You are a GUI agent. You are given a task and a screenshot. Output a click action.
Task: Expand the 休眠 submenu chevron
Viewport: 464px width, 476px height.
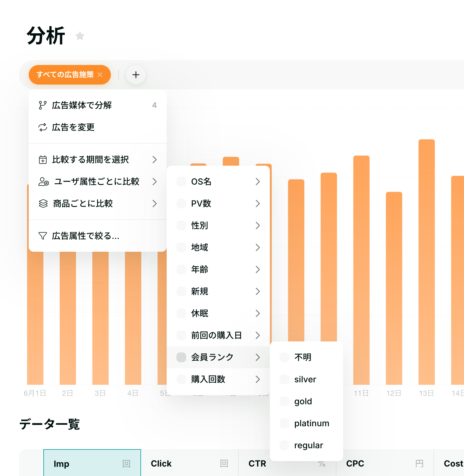point(258,313)
